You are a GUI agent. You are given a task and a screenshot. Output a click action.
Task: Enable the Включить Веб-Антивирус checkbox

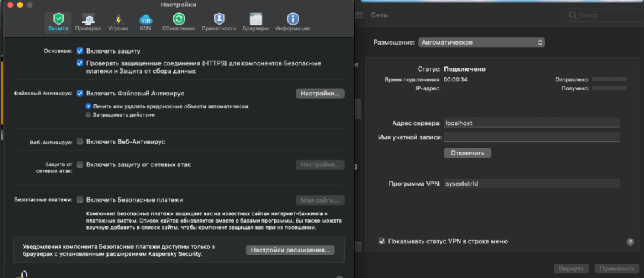point(80,141)
